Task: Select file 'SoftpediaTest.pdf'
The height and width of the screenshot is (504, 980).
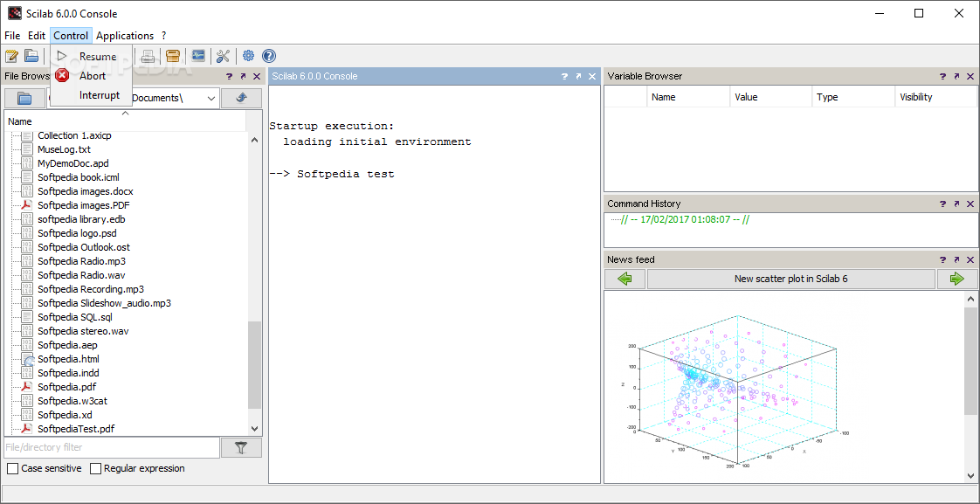Action: 76,429
